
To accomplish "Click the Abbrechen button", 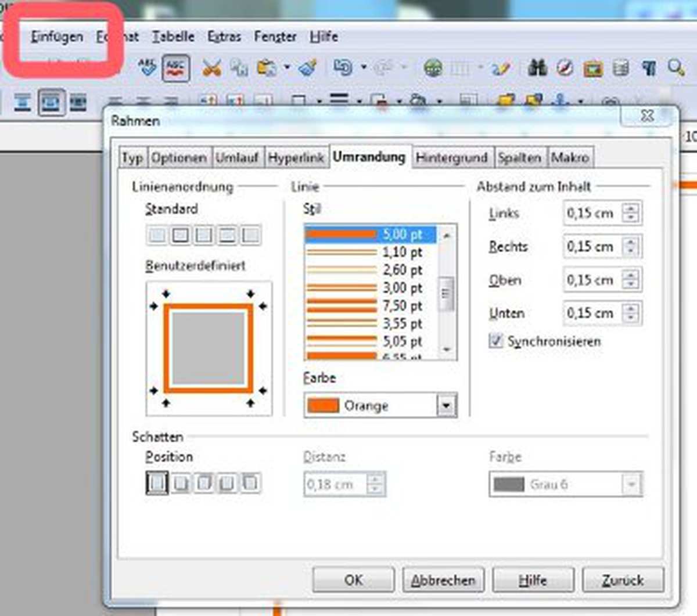I will 443,579.
